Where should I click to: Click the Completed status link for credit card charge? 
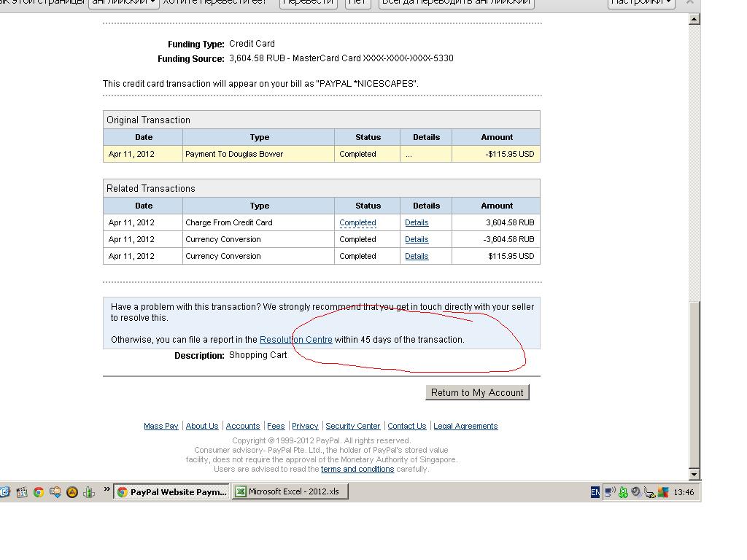tap(357, 222)
